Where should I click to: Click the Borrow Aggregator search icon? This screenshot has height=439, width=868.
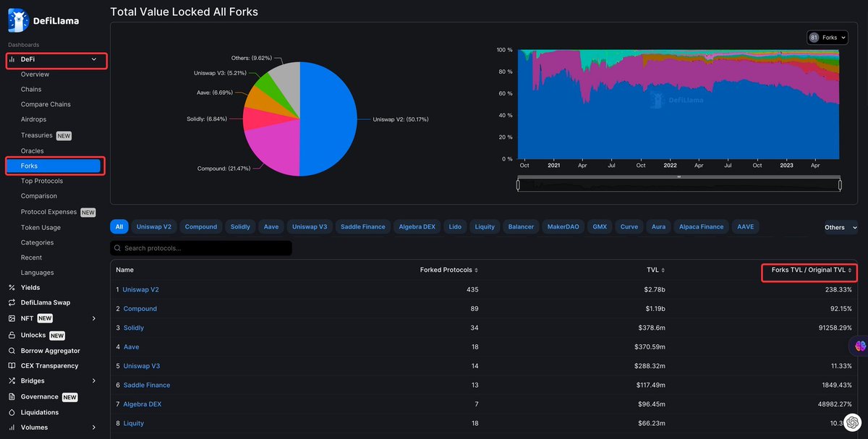(12, 350)
